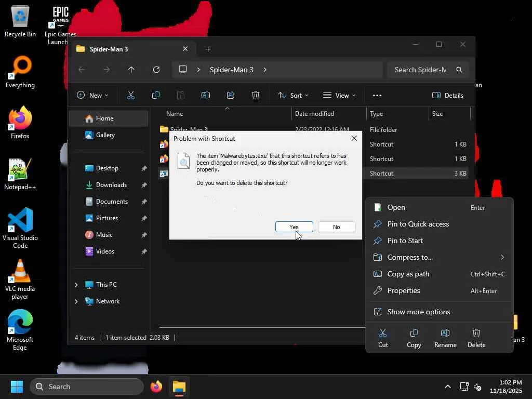Screen dimensions: 532x399
Task: Click the PC icon in address bar
Action: [183, 70]
